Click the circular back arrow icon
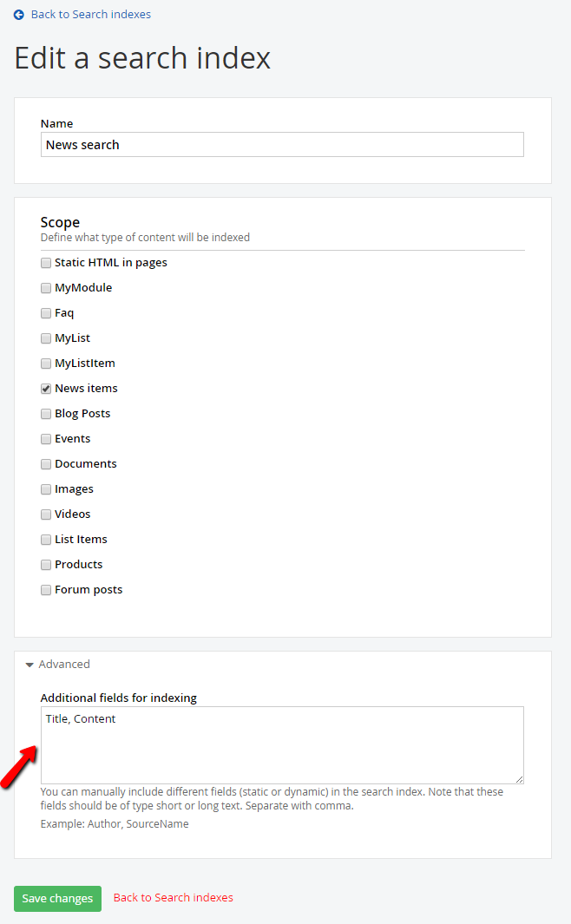 (x=19, y=14)
